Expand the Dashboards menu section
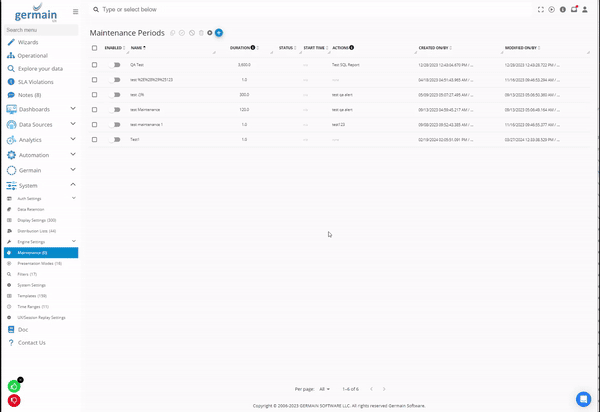Screen dimensions: 600x412 (73, 109)
